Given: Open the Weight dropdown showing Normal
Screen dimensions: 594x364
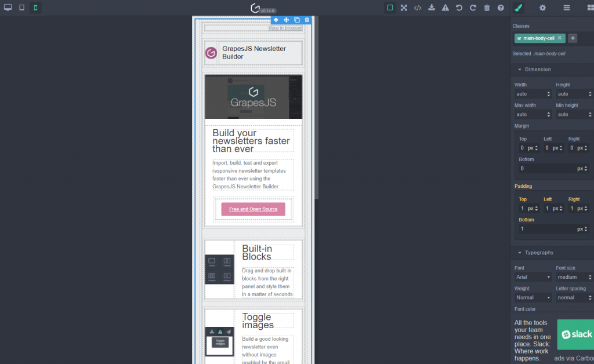Looking at the screenshot, I should point(533,297).
